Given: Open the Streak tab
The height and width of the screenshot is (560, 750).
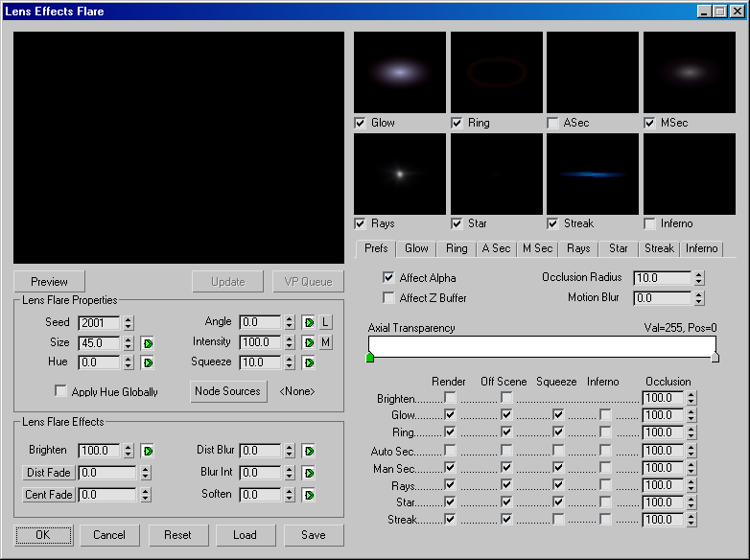Looking at the screenshot, I should 659,248.
